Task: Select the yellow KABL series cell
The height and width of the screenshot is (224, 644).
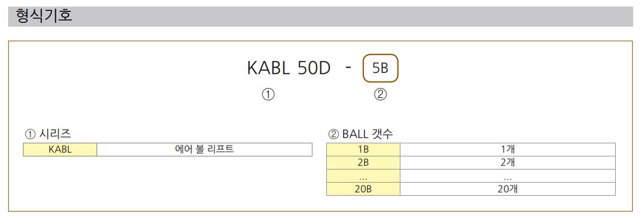Action: coord(60,150)
